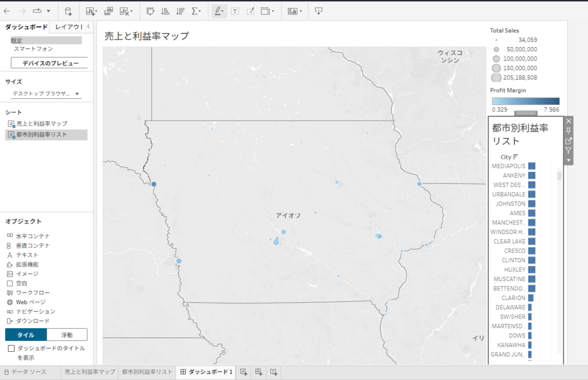
Task: Select the 都市別利益率リスト sheet in the シート list
Action: (41, 135)
